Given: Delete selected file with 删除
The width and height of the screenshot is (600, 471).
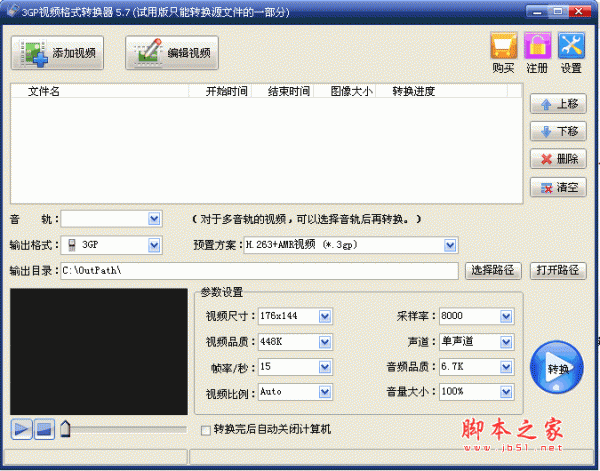Looking at the screenshot, I should 558,159.
